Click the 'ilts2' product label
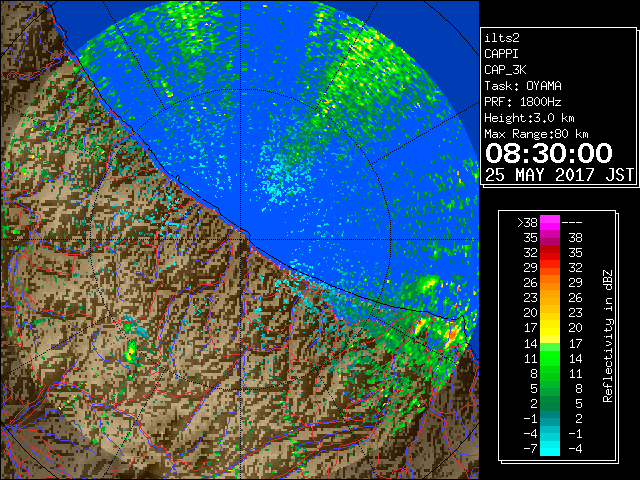Image resolution: width=640 pixels, height=480 pixels. point(502,38)
